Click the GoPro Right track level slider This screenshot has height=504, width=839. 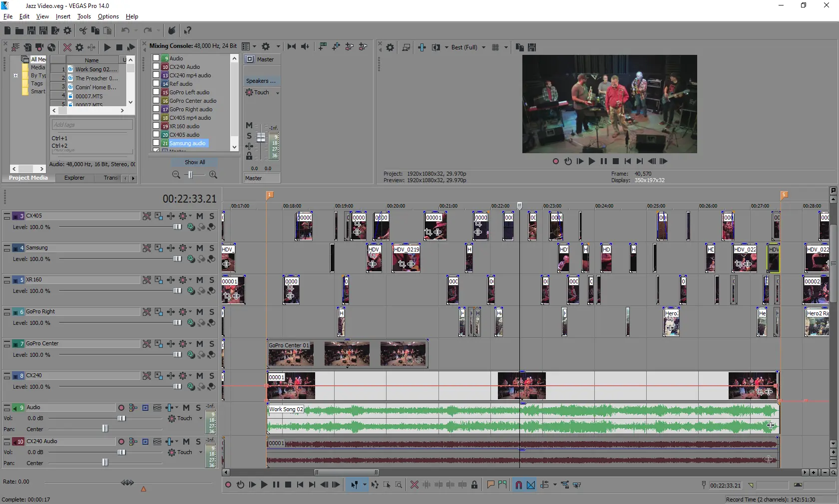[x=177, y=323]
